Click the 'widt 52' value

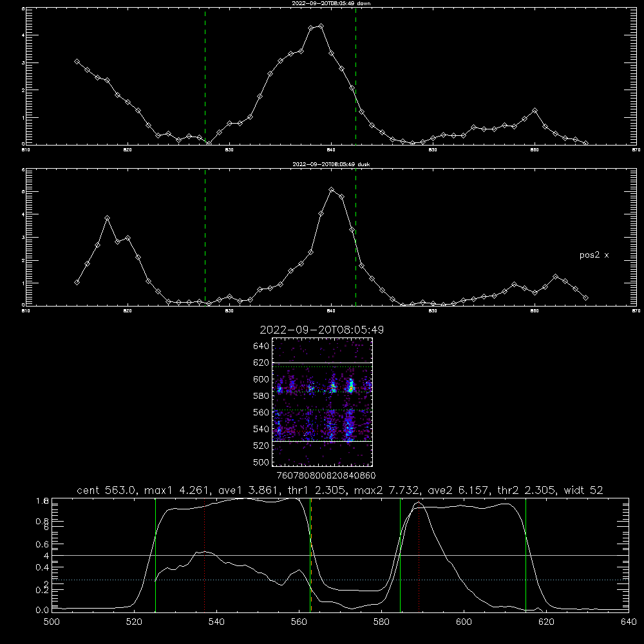583,490
